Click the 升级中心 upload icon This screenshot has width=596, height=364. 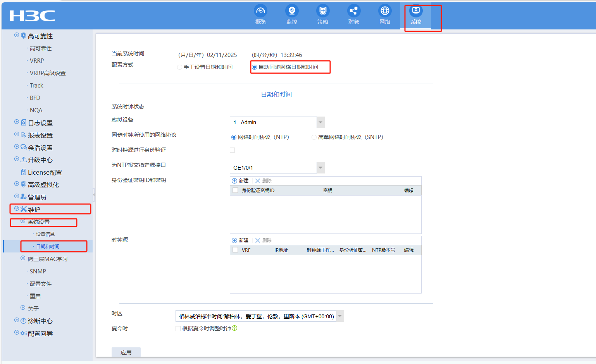(24, 160)
